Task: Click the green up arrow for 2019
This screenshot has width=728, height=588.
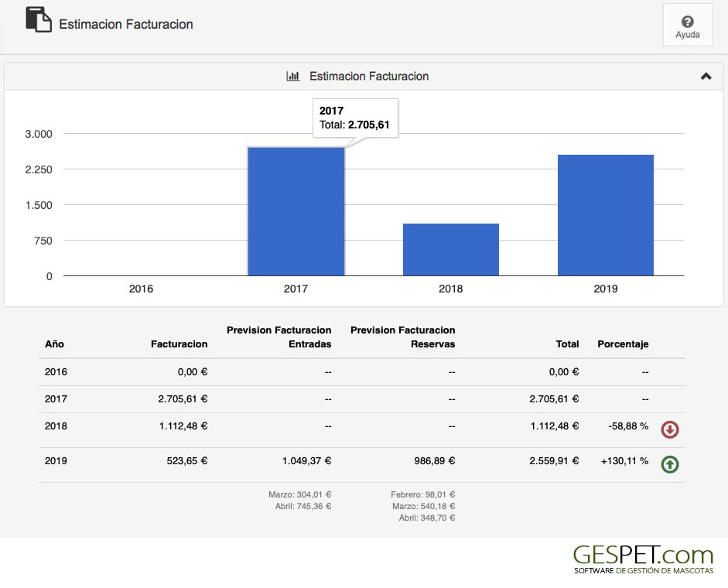Action: [x=669, y=464]
